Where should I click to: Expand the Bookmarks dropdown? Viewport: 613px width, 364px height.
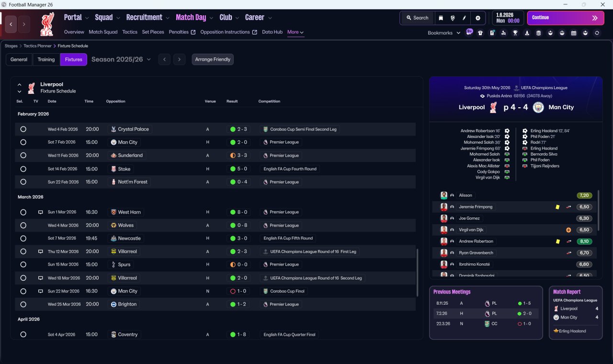click(444, 33)
